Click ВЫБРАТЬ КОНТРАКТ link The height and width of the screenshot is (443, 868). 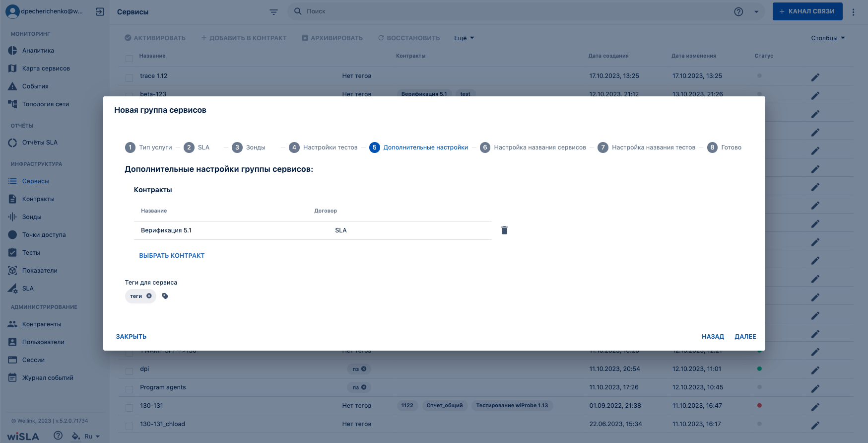coord(172,256)
